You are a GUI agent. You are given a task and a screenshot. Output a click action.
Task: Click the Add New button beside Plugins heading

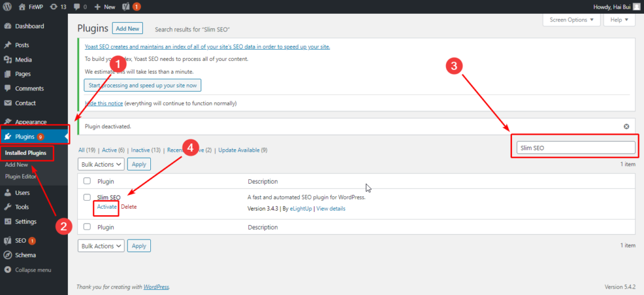coord(127,29)
